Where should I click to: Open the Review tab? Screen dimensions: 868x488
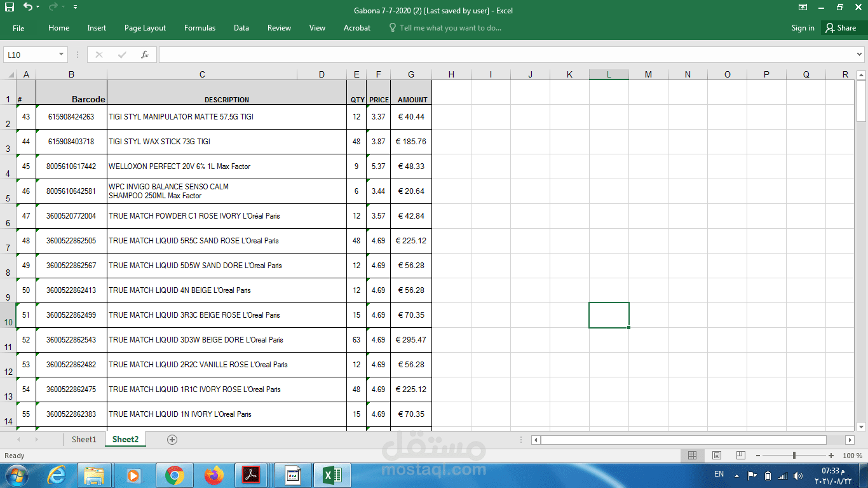pyautogui.click(x=279, y=28)
